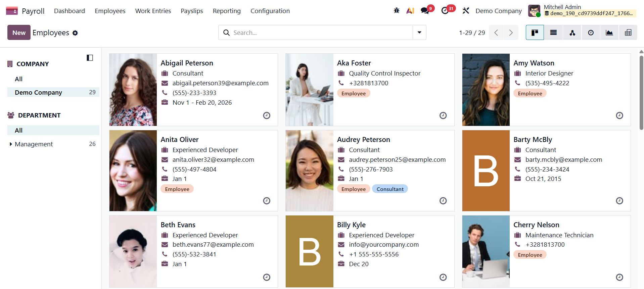Select All under Company filter
This screenshot has height=289, width=644.
tap(19, 79)
